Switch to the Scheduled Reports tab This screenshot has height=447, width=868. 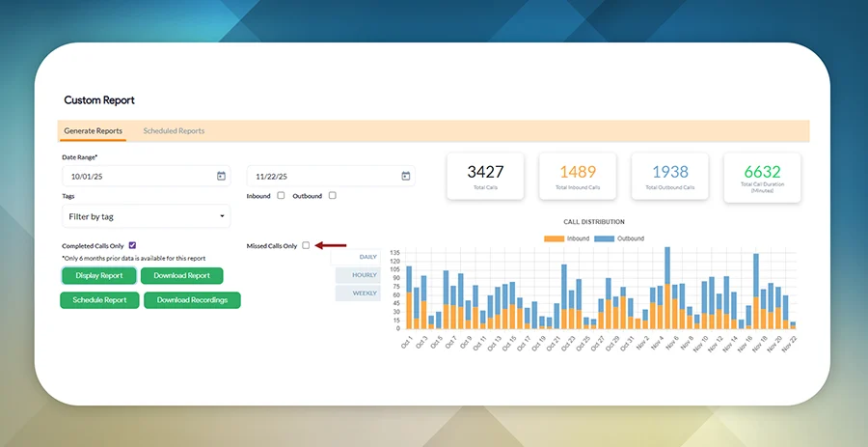174,131
